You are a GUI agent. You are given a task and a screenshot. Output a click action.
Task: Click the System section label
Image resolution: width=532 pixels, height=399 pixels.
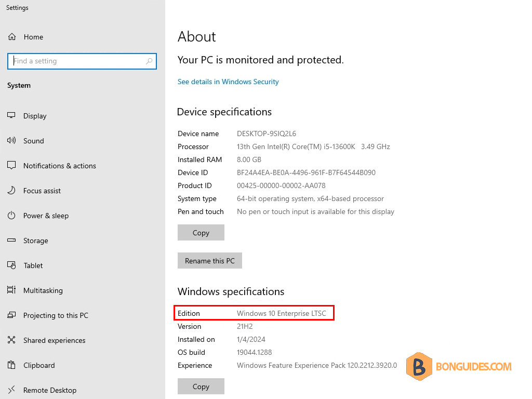click(19, 86)
